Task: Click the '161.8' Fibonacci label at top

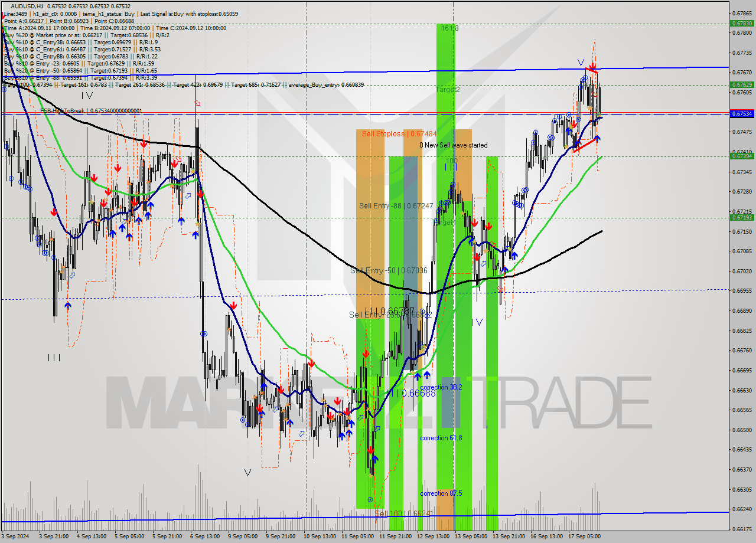Action: click(x=449, y=28)
